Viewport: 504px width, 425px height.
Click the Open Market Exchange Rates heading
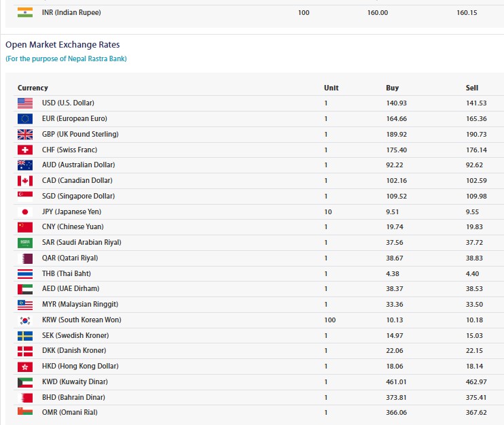click(62, 45)
